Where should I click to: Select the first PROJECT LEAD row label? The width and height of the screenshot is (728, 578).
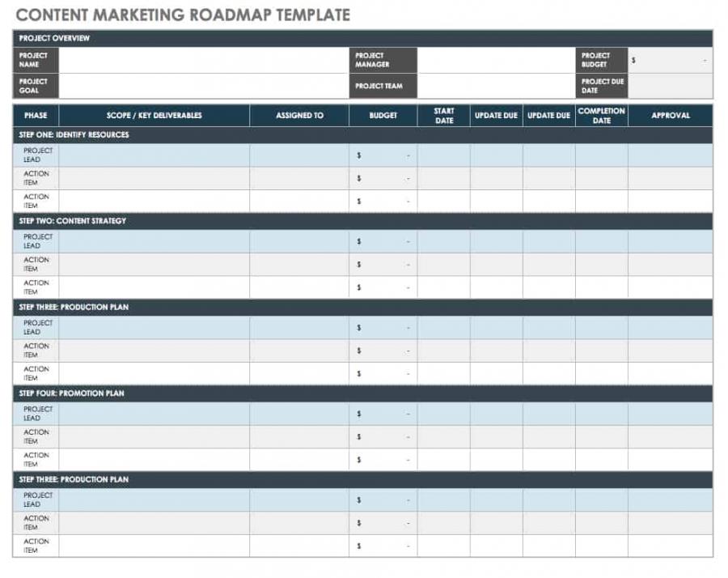36,153
